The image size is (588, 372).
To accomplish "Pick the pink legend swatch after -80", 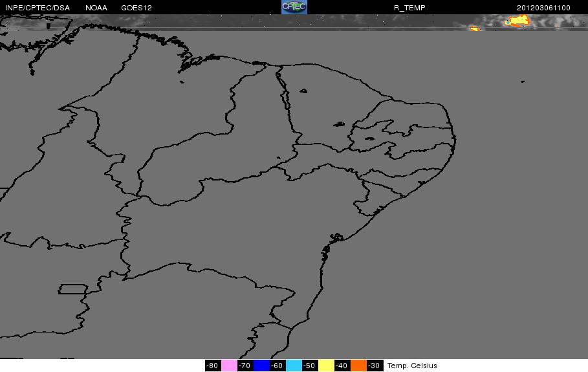I will (x=229, y=366).
